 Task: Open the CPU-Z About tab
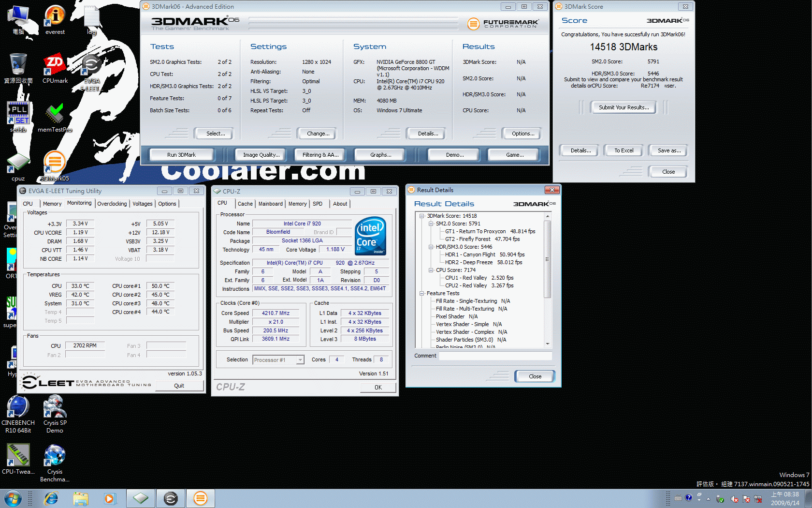click(340, 204)
